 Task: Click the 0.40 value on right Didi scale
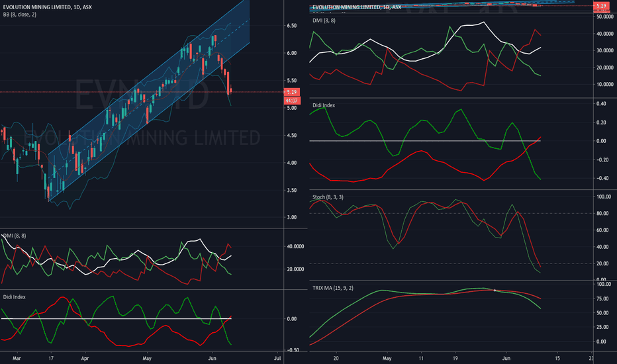click(x=601, y=104)
